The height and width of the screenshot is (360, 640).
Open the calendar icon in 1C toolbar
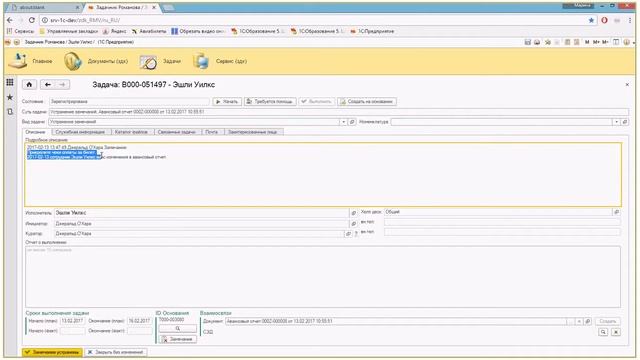click(x=576, y=42)
